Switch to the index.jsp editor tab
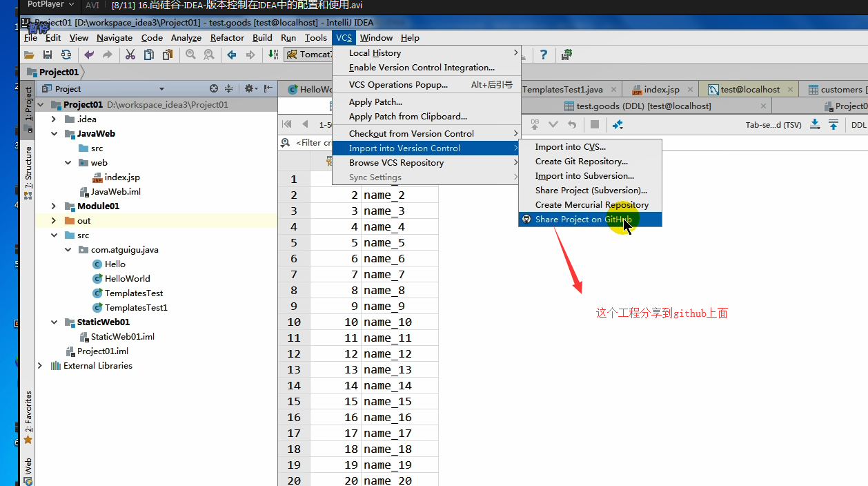This screenshot has width=868, height=486. (x=661, y=90)
